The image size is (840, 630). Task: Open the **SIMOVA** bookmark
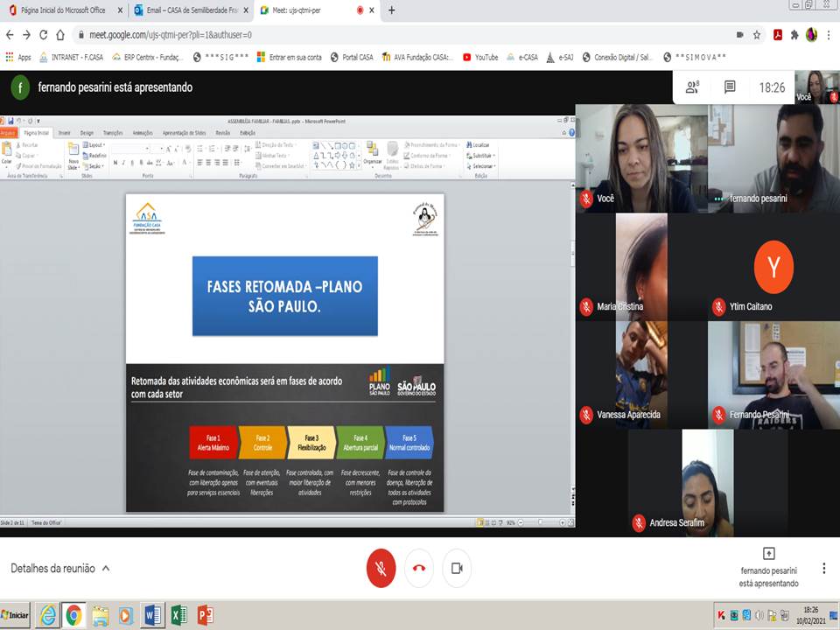point(695,57)
